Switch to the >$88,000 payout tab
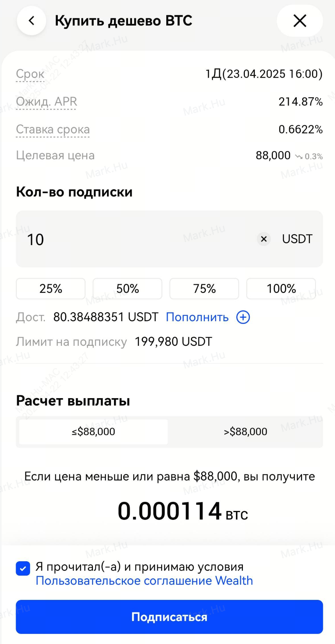The height and width of the screenshot is (644, 335). coord(245,432)
